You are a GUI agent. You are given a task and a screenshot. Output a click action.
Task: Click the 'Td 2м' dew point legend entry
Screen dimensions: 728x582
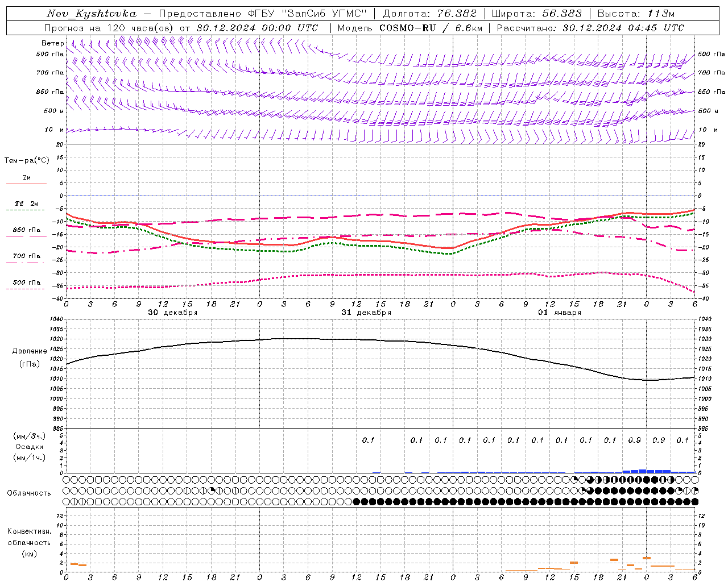(x=27, y=203)
